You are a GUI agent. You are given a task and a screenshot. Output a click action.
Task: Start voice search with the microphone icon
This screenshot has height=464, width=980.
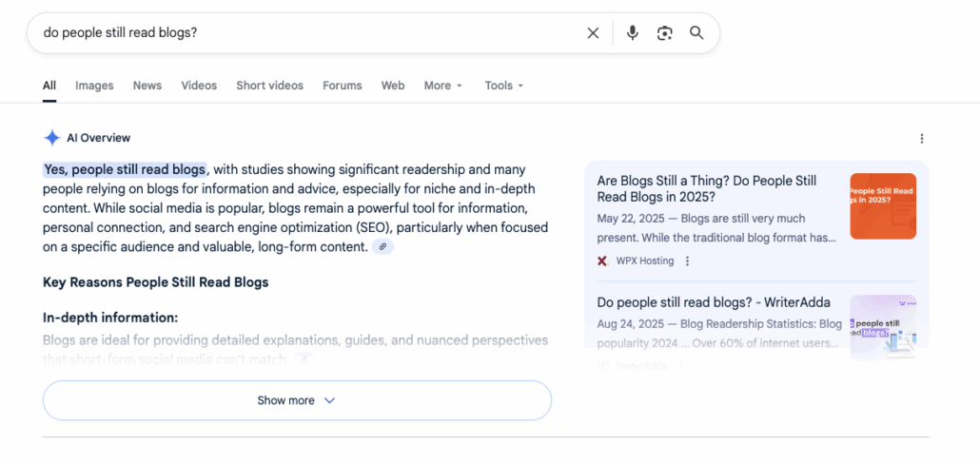click(632, 33)
